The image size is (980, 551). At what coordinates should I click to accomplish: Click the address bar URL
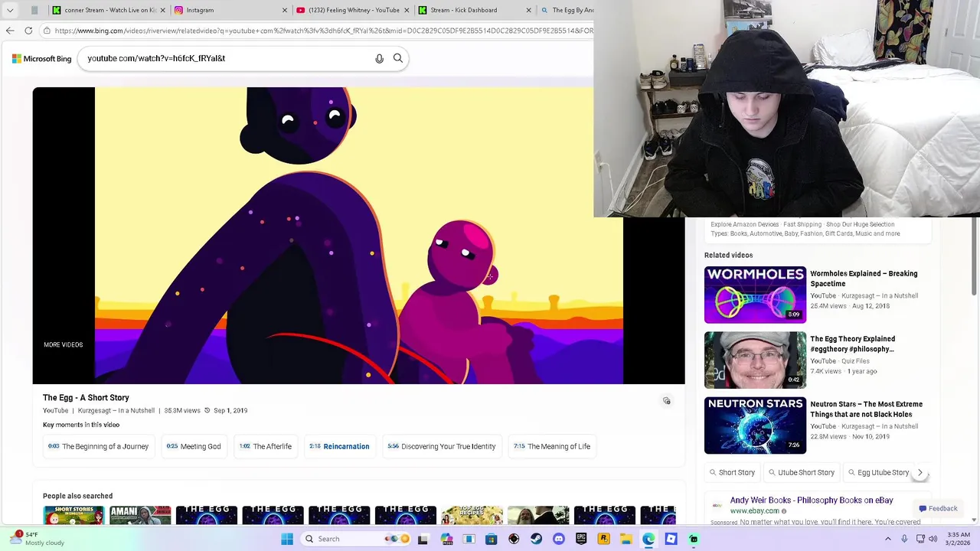323,31
